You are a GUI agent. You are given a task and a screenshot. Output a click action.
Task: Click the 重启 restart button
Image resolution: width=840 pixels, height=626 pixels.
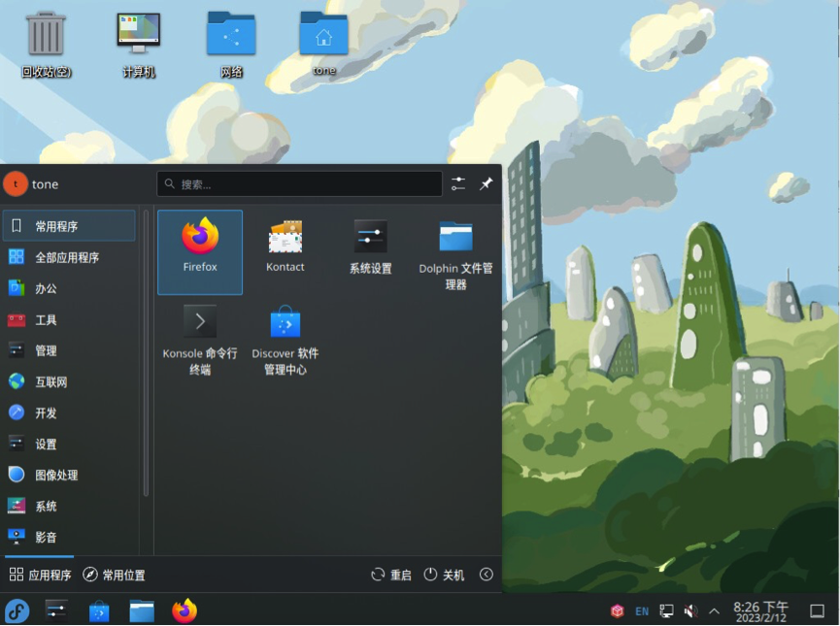click(x=391, y=575)
